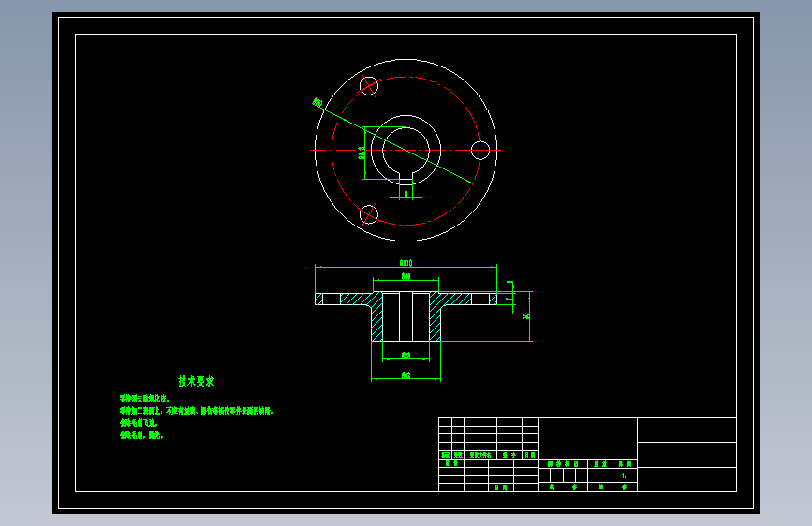Viewport: 812px width, 526px height.
Task: Select the 31.3 vertical dimension beside the bore
Action: pyautogui.click(x=362, y=153)
